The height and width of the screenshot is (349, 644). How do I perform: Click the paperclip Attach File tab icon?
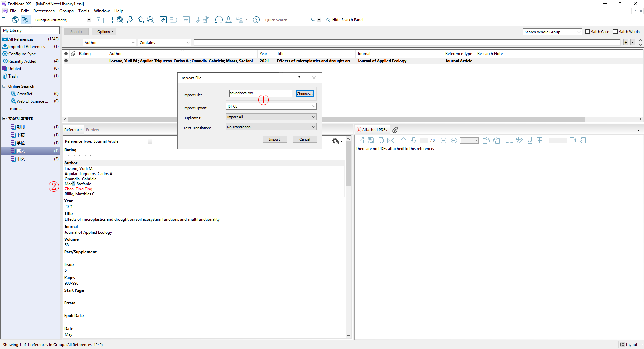[x=395, y=130]
